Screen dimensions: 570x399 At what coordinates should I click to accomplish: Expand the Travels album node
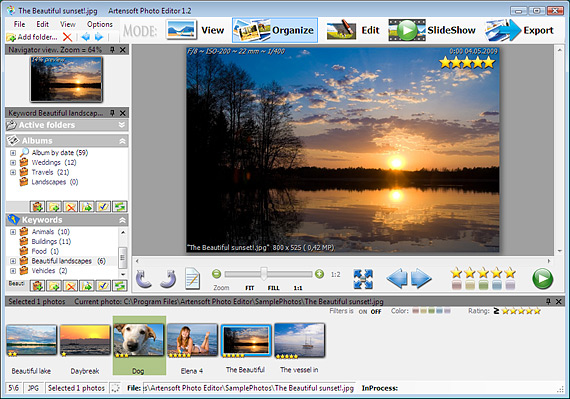[13, 172]
